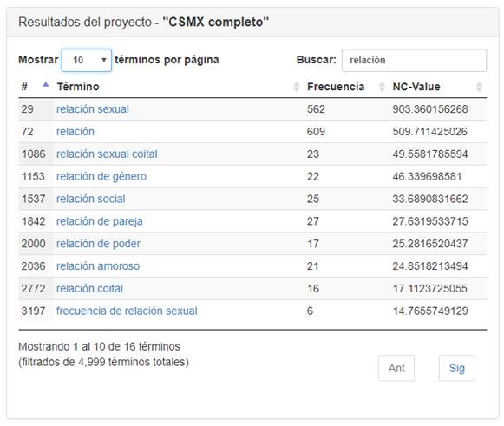
Task: Open the 'relación coital' term link
Action: (x=89, y=288)
